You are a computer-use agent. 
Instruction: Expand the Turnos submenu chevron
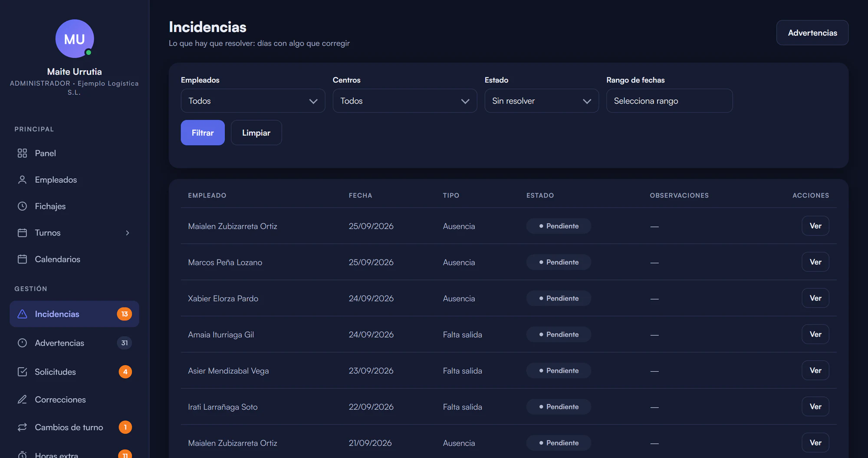coord(128,233)
